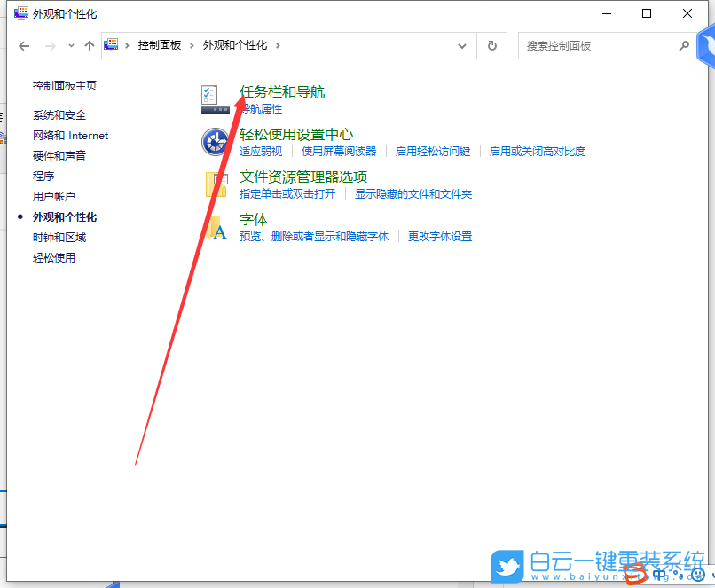Open 轻松使用设置中心 by clicking its globe icon
Screen dimensions: 715x588
pos(216,142)
